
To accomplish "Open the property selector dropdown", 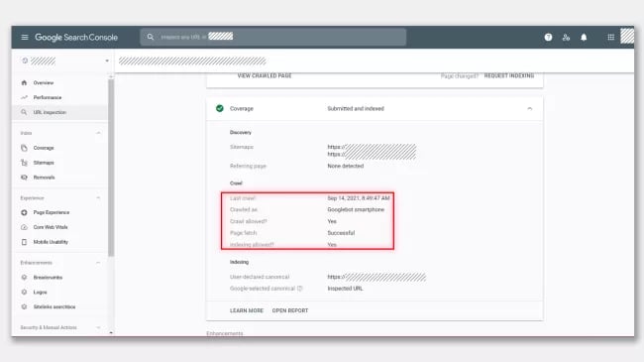I will (x=107, y=60).
